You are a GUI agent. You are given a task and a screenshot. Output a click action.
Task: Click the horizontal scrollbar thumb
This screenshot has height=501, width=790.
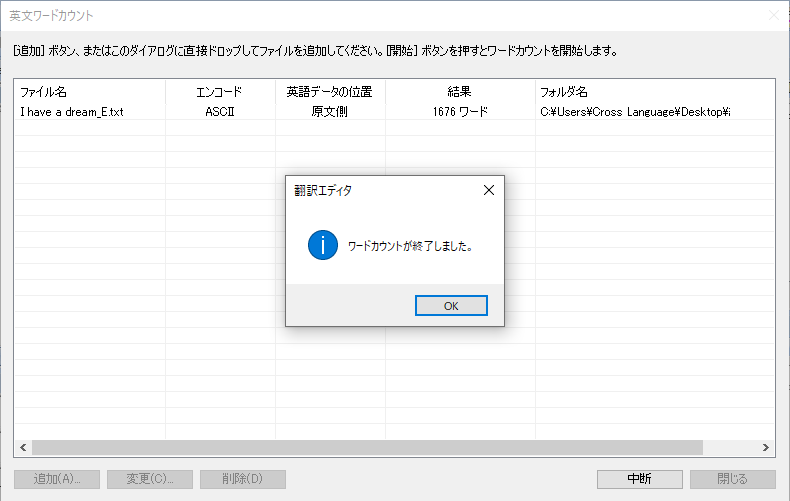[367, 448]
